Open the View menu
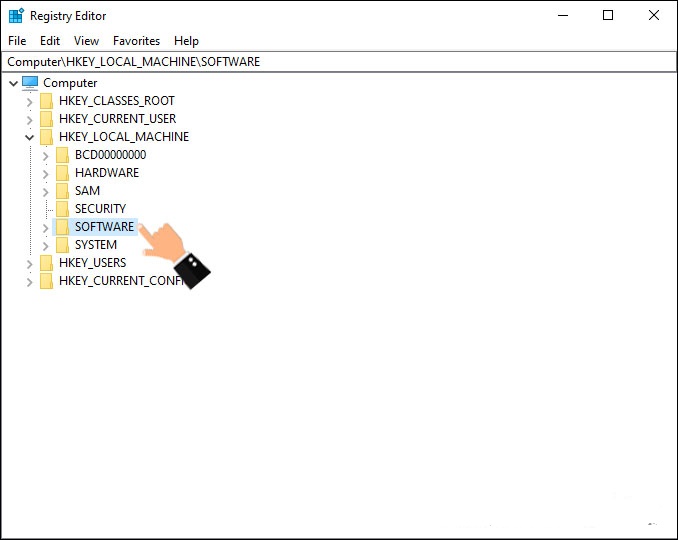 point(86,41)
